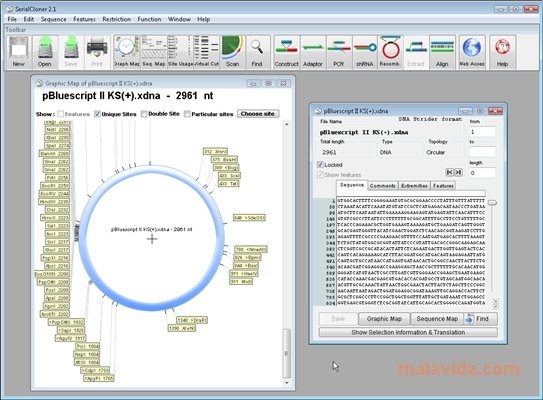Click the sequence view vertical slider handle

point(492,203)
